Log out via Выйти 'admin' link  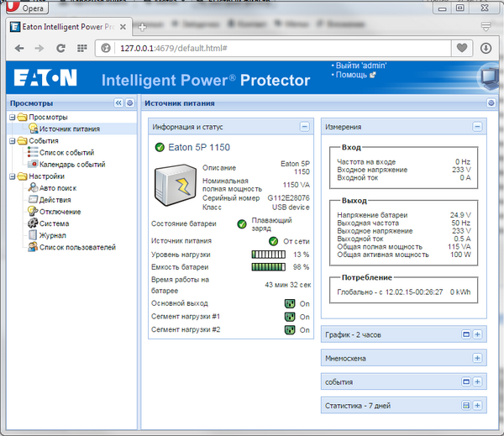click(x=361, y=66)
